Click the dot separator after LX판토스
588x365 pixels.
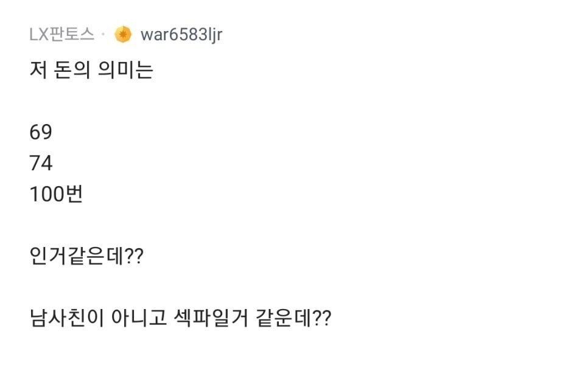click(103, 35)
